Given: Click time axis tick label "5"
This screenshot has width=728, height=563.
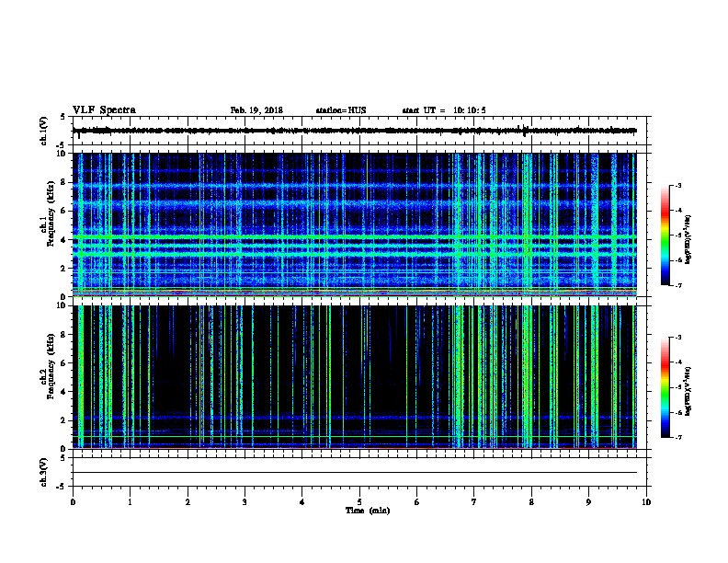Looking at the screenshot, I should (359, 502).
